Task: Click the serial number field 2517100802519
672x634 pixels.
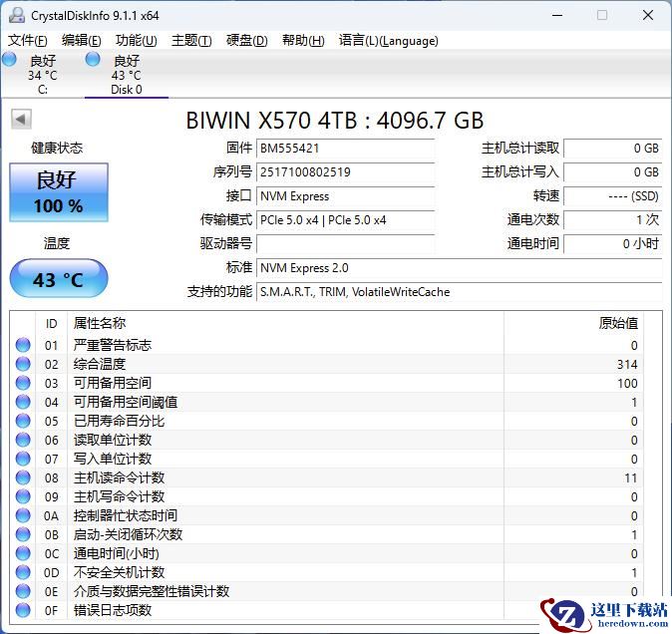Action: [x=345, y=172]
